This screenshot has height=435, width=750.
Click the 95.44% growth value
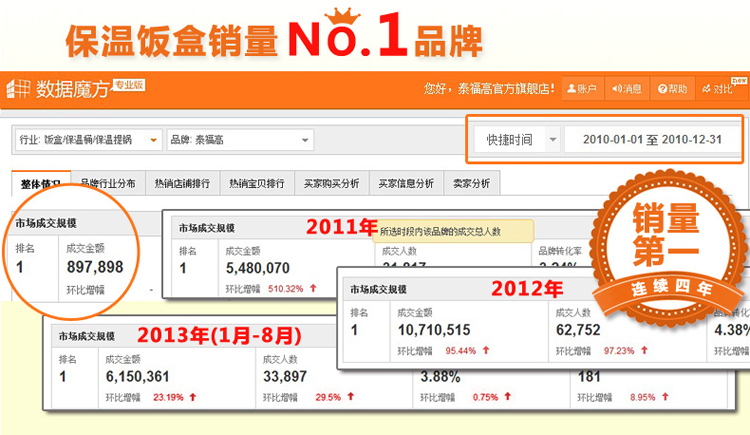click(461, 351)
